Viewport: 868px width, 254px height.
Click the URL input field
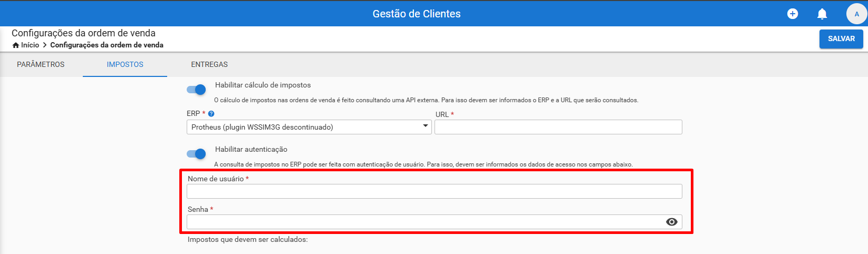tap(558, 127)
